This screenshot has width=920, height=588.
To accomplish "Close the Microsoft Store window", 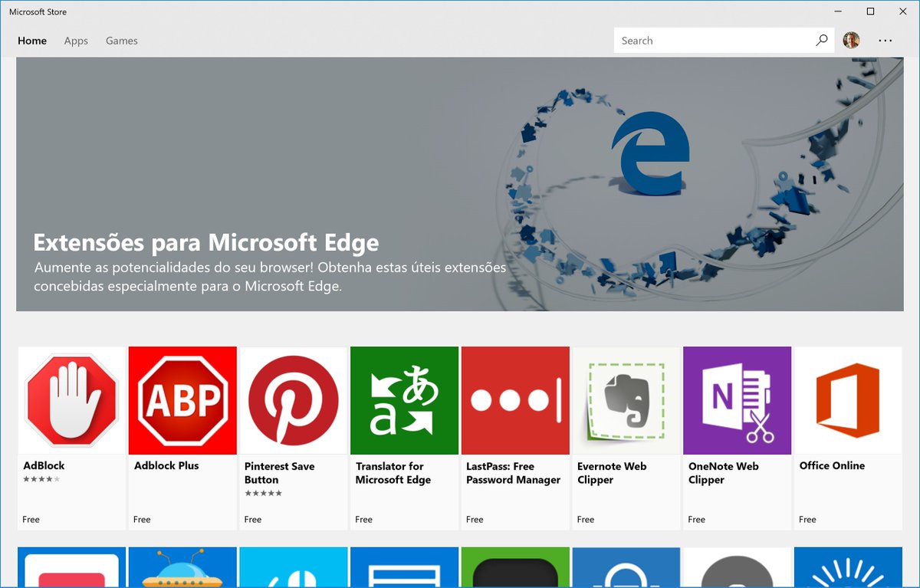I will pyautogui.click(x=903, y=11).
